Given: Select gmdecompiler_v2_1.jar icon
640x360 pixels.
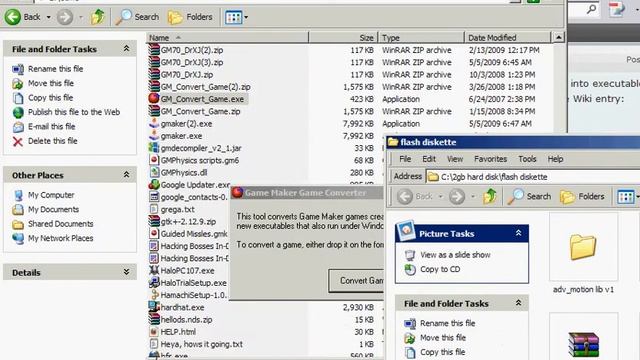Looking at the screenshot, I should point(154,148).
